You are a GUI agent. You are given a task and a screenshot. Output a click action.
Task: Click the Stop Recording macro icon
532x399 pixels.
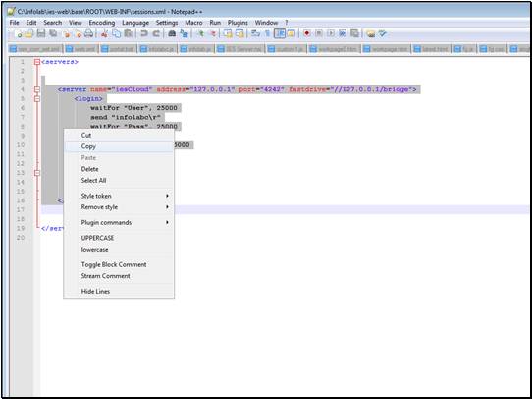319,34
